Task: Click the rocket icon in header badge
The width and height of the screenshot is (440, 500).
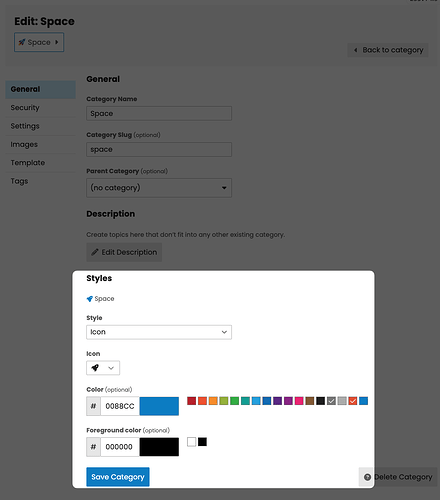Action: tap(22, 42)
